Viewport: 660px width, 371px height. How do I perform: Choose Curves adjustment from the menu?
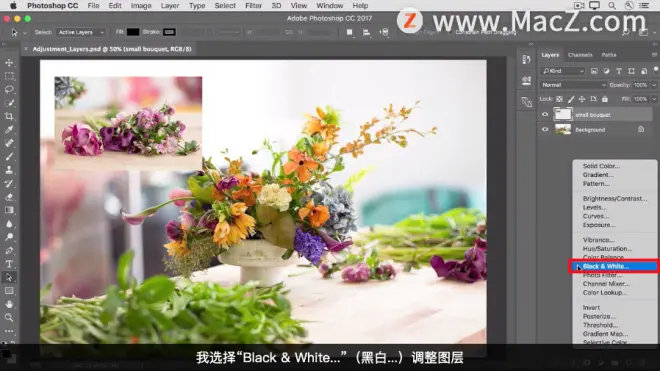596,216
